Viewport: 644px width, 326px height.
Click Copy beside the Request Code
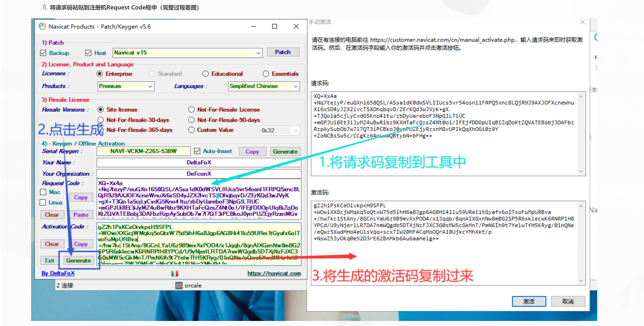(x=81, y=197)
